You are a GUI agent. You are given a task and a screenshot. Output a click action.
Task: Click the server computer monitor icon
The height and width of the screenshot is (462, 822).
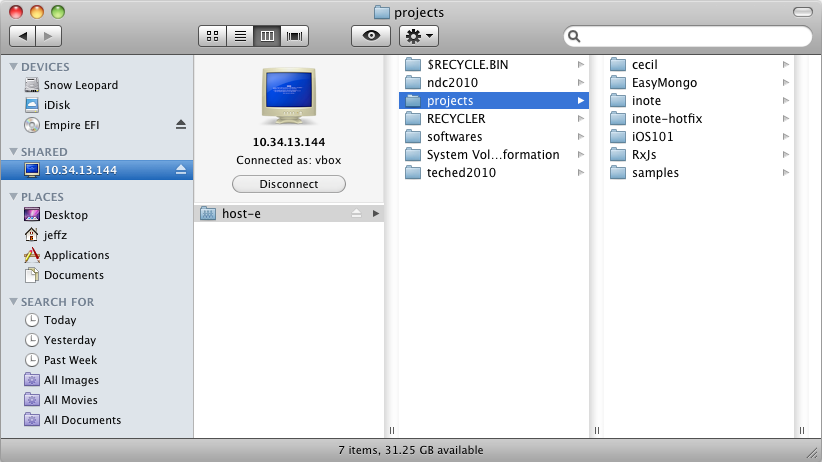click(289, 96)
